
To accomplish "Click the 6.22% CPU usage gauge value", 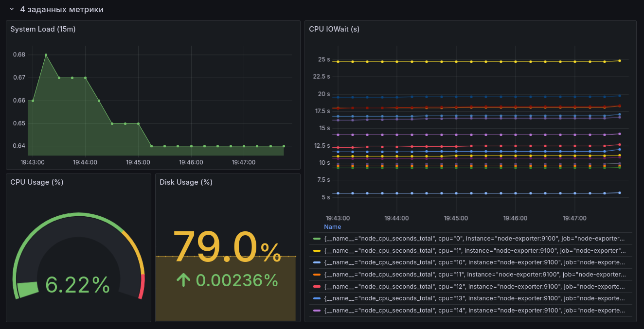I will pos(78,285).
